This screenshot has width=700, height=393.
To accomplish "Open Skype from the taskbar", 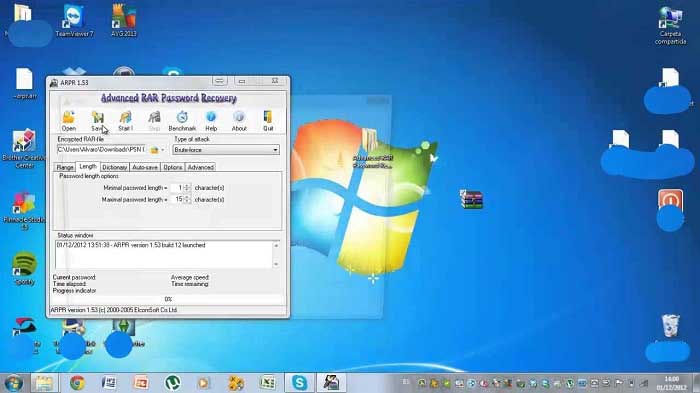I will 299,383.
